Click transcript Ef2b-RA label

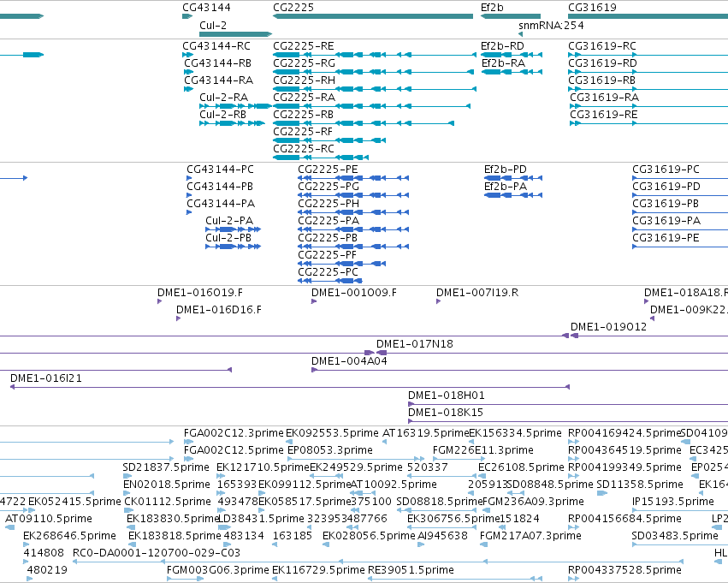[x=503, y=63]
